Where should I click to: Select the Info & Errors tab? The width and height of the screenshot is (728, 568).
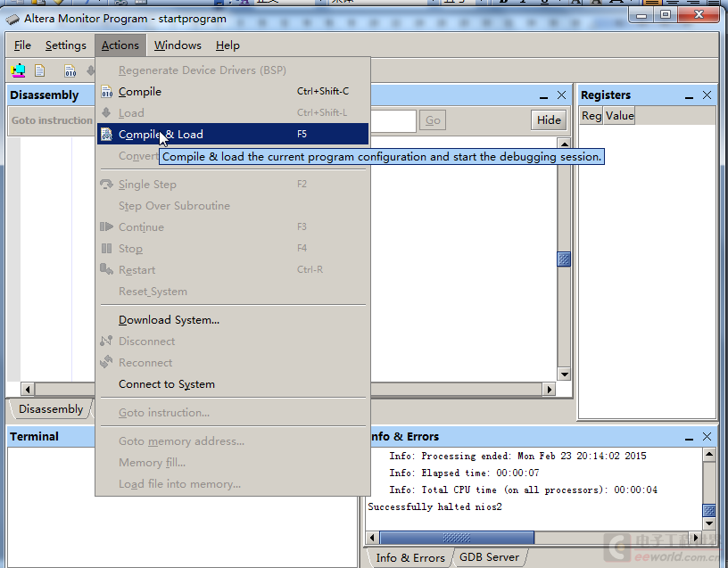(x=409, y=557)
